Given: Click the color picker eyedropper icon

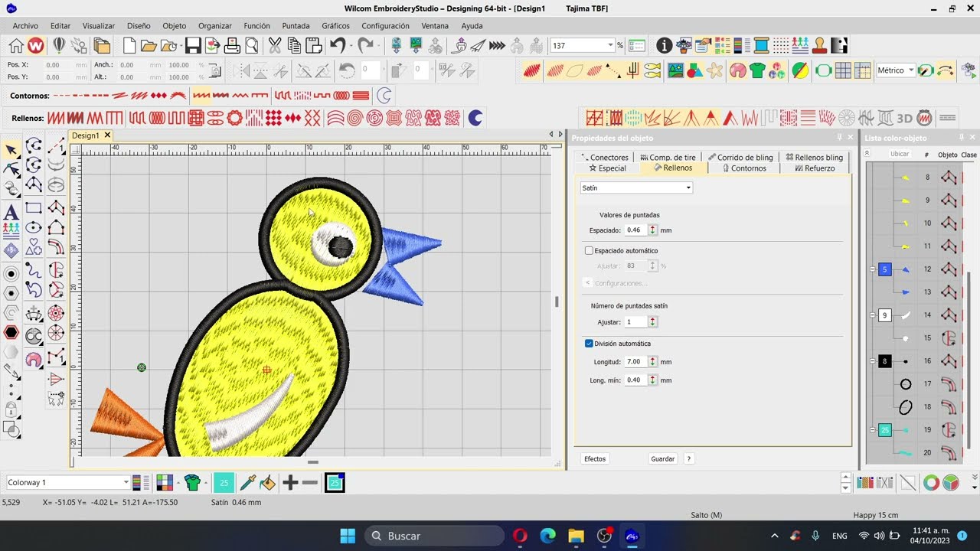Looking at the screenshot, I should point(247,482).
